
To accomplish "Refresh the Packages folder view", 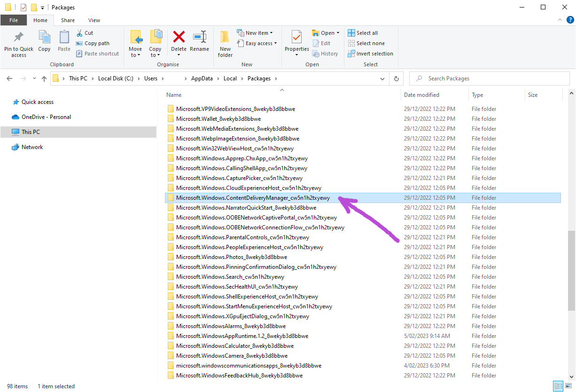I will [x=397, y=78].
